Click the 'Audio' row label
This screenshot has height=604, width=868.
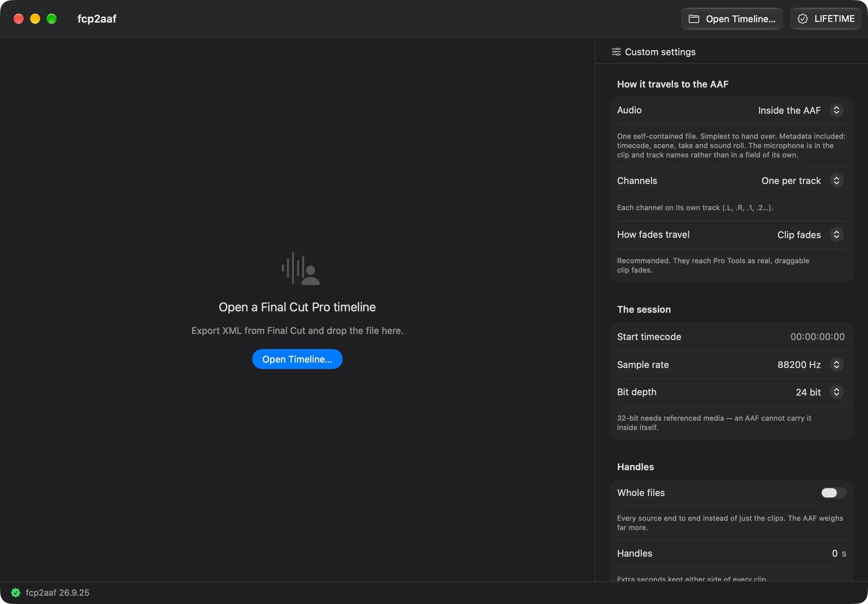(x=629, y=110)
